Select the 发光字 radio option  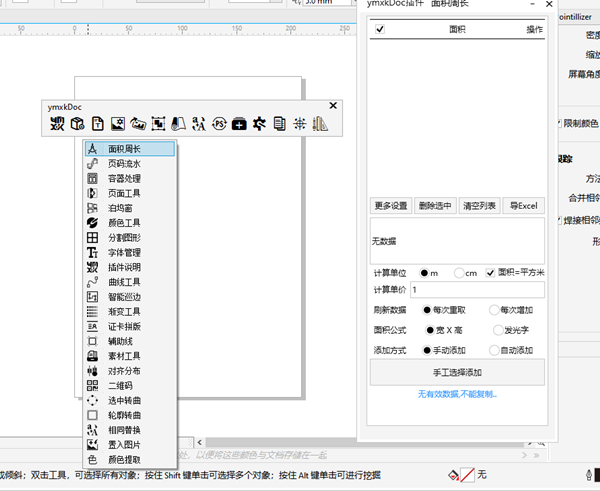tap(498, 330)
